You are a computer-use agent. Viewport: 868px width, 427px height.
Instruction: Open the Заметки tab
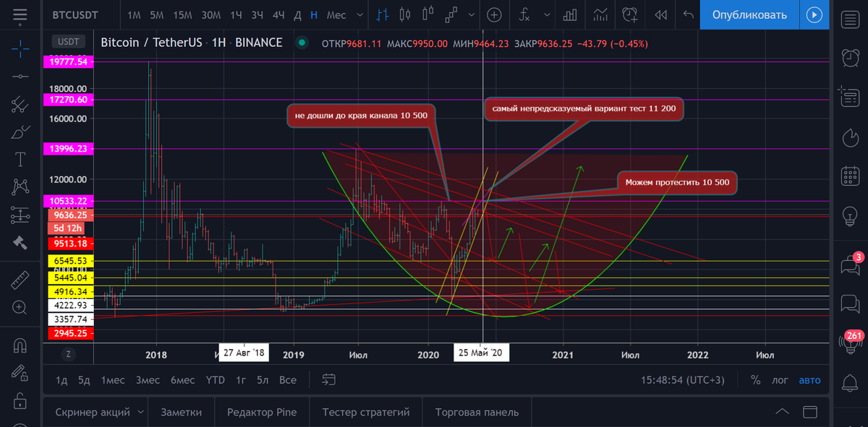pos(181,412)
